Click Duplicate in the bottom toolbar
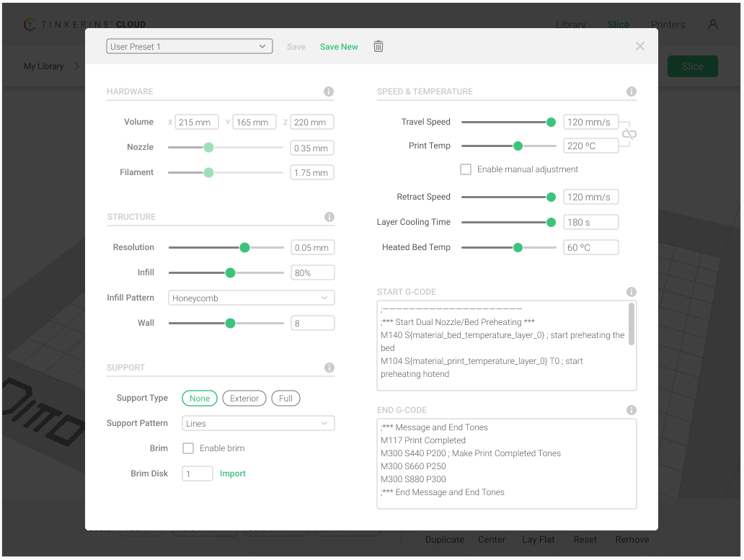Viewport: 744px width, 560px height. tap(445, 540)
